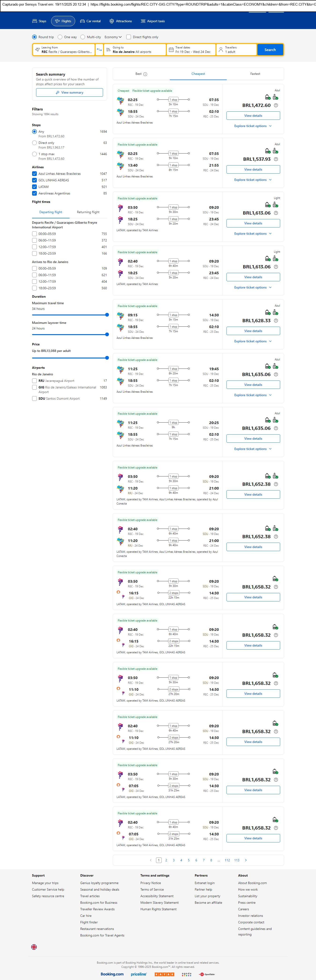Open the Economy cabin class dropdown
Image resolution: width=316 pixels, height=980 pixels.
click(113, 37)
